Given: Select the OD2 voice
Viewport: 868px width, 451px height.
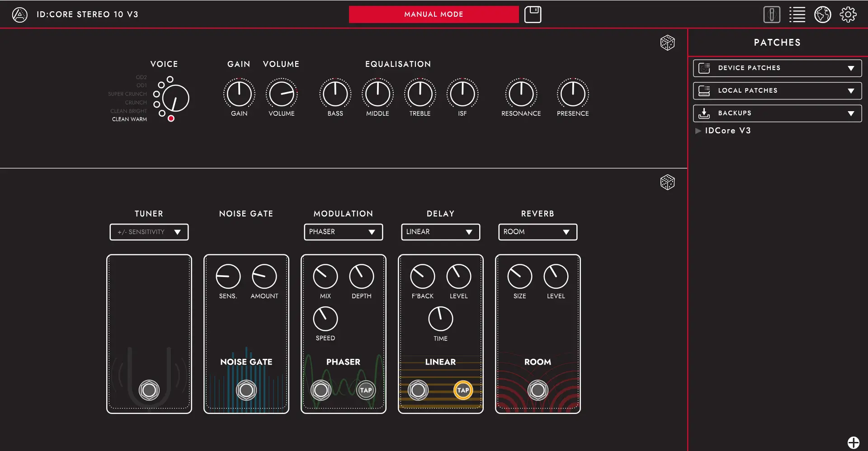Looking at the screenshot, I should pos(170,80).
